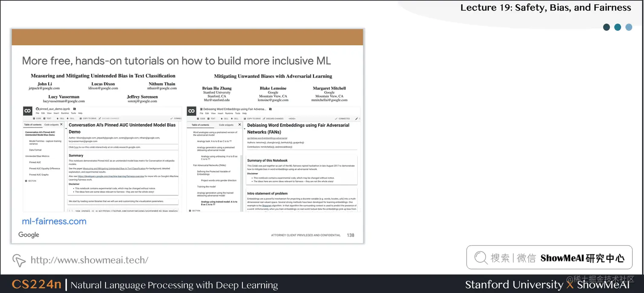Viewport: 644px width, 293px height.
Task: Open 'Project words onto gender direction' entry
Action: click(218, 180)
